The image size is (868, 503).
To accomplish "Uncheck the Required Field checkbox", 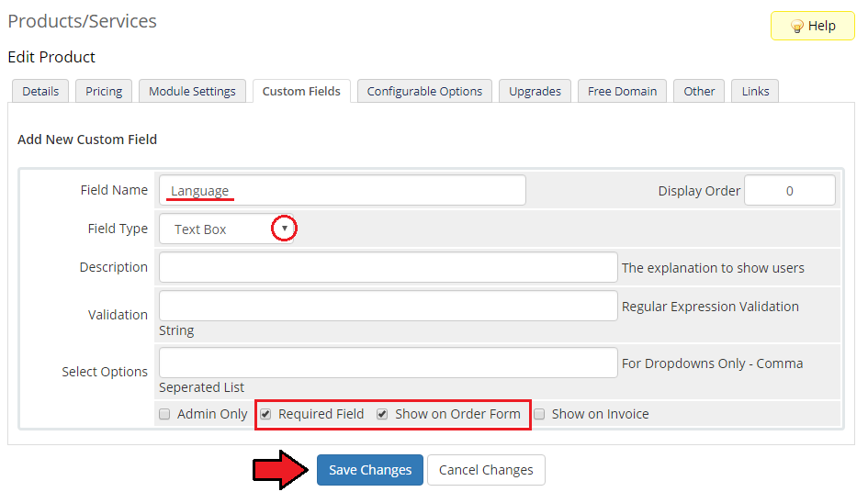I will tap(265, 414).
